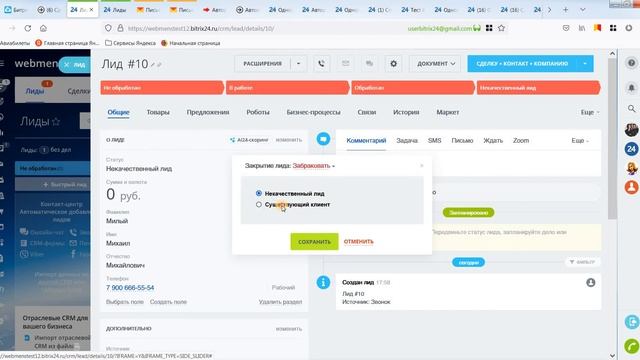The height and width of the screenshot is (360, 640).
Task: Select the Некачественный лид stage in the pipeline
Action: pyautogui.click(x=538, y=88)
